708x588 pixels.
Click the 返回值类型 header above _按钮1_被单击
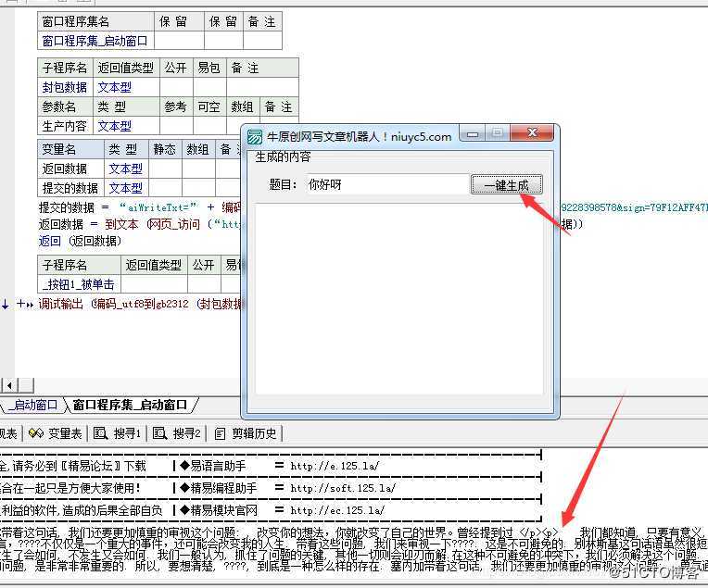click(154, 265)
